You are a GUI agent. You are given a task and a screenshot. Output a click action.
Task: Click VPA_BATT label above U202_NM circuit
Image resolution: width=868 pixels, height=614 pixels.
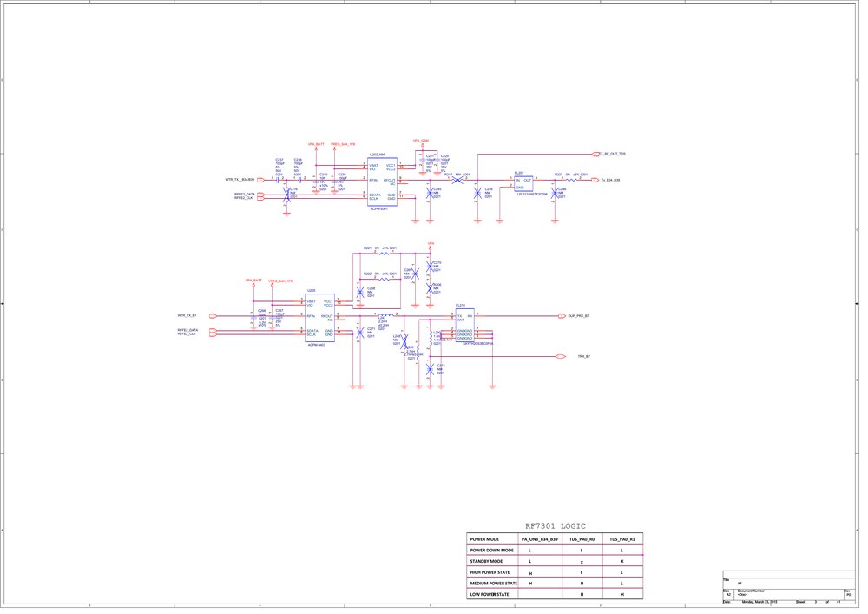pos(316,144)
